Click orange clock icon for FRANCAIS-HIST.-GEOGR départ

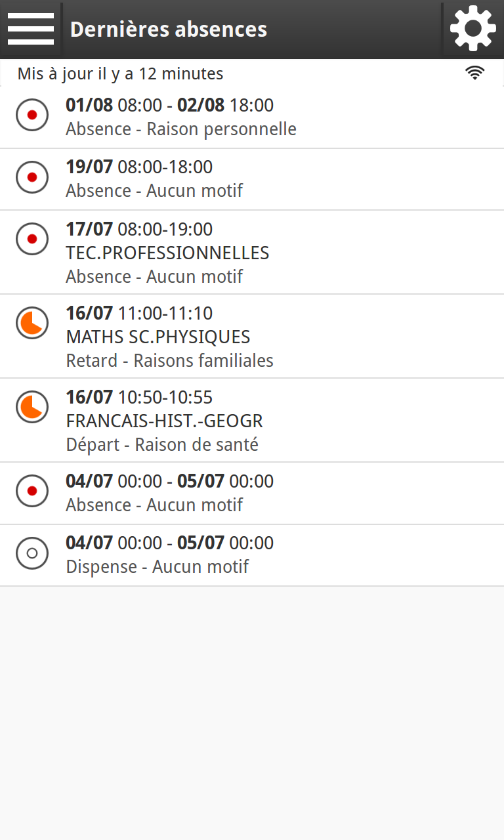click(32, 407)
